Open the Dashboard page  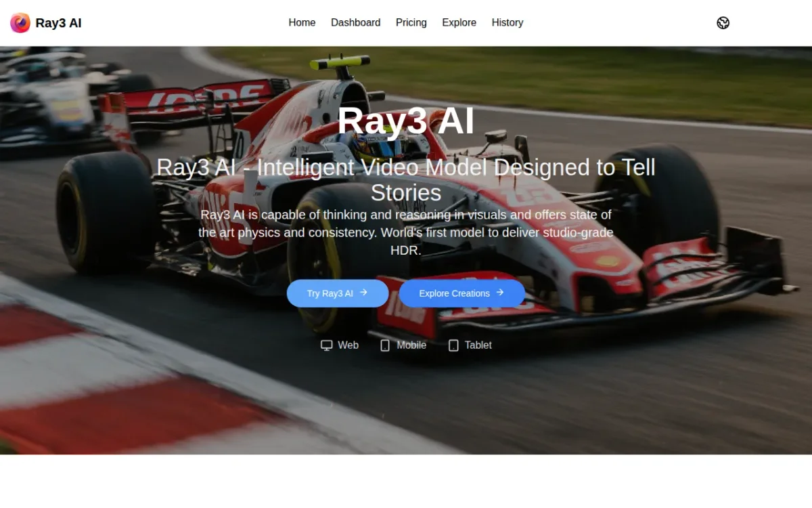pos(355,22)
